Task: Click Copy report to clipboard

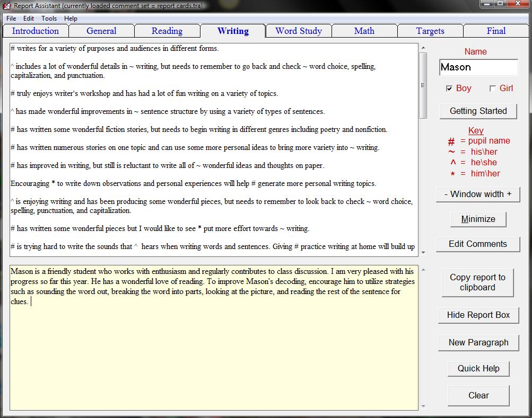Action: click(477, 282)
